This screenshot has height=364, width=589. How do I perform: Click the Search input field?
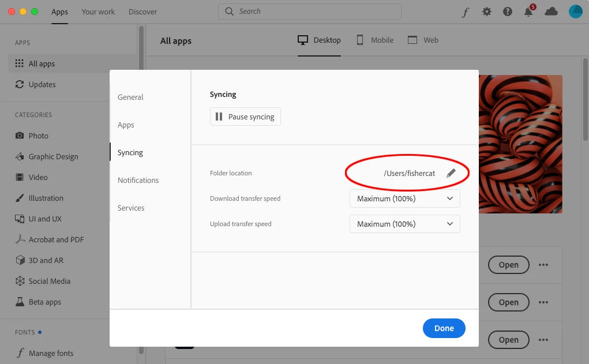tap(310, 12)
